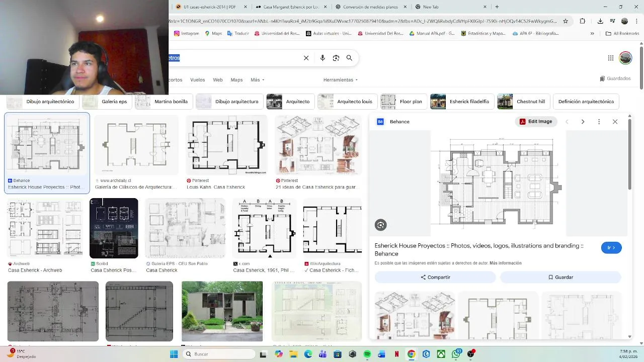Show hidden bookmarks chevron
Screen dimensions: 644x362
coord(592,34)
